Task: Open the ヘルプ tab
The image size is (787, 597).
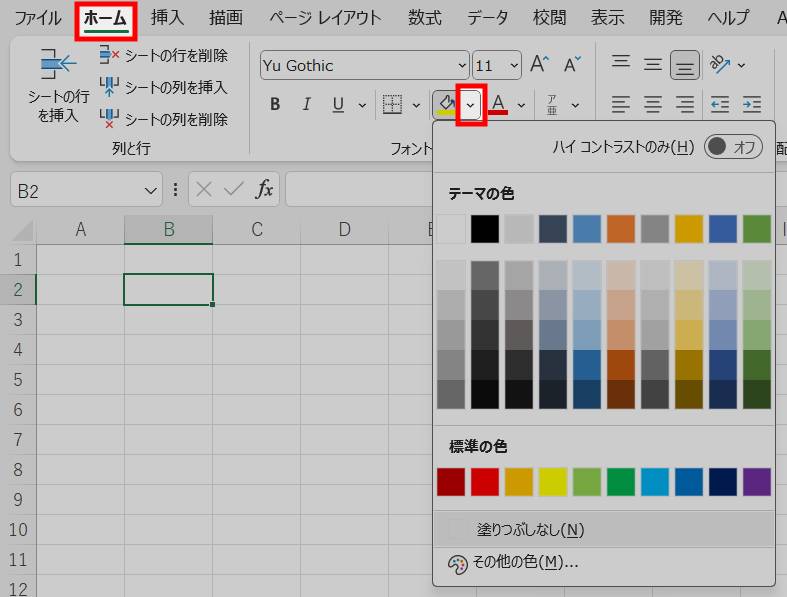Action: [729, 18]
